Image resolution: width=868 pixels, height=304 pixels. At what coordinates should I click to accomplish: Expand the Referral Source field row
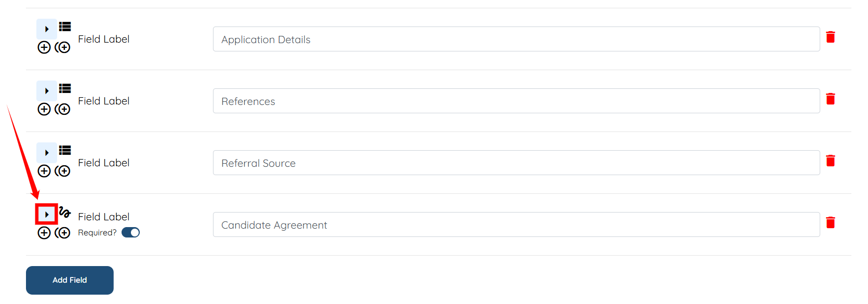pyautogui.click(x=47, y=153)
